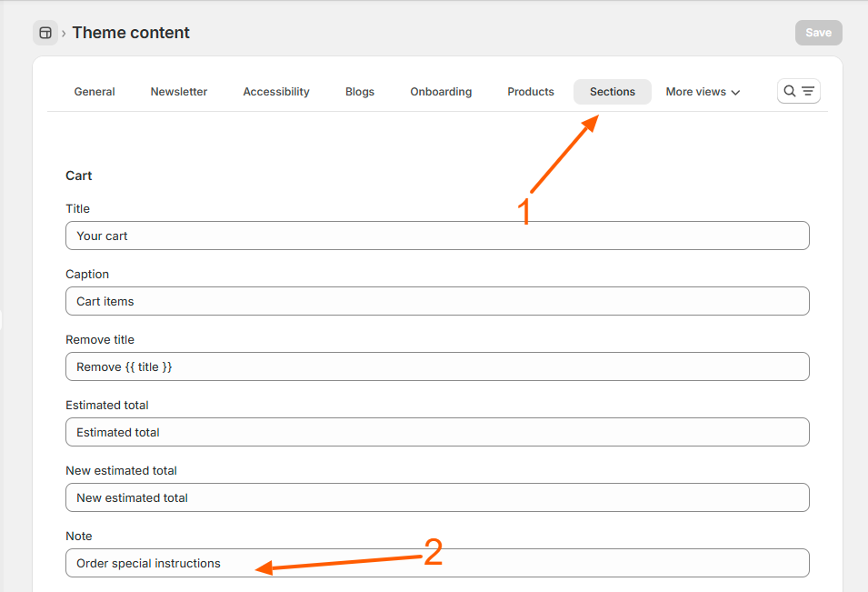Open the Newsletter tab

pyautogui.click(x=179, y=91)
